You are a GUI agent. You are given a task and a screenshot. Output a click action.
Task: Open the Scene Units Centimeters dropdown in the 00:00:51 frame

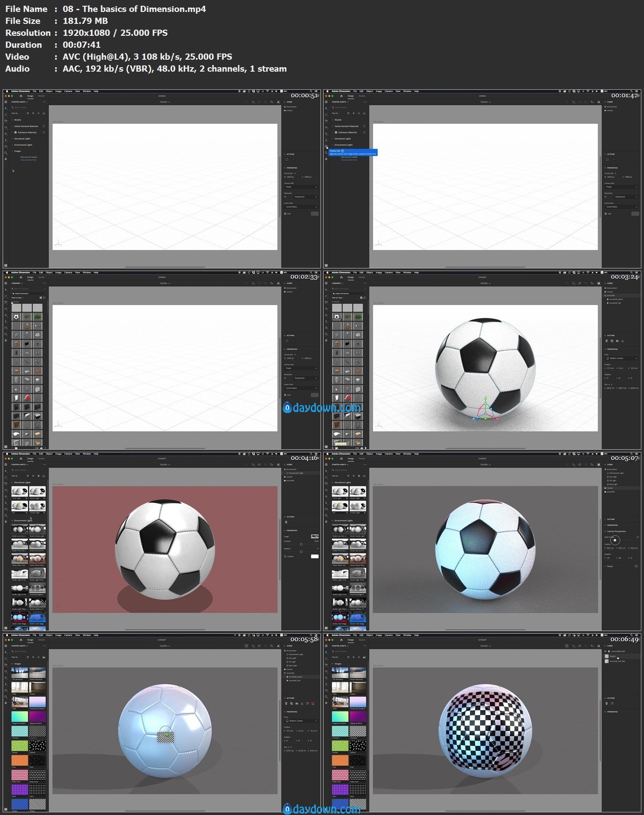[301, 207]
